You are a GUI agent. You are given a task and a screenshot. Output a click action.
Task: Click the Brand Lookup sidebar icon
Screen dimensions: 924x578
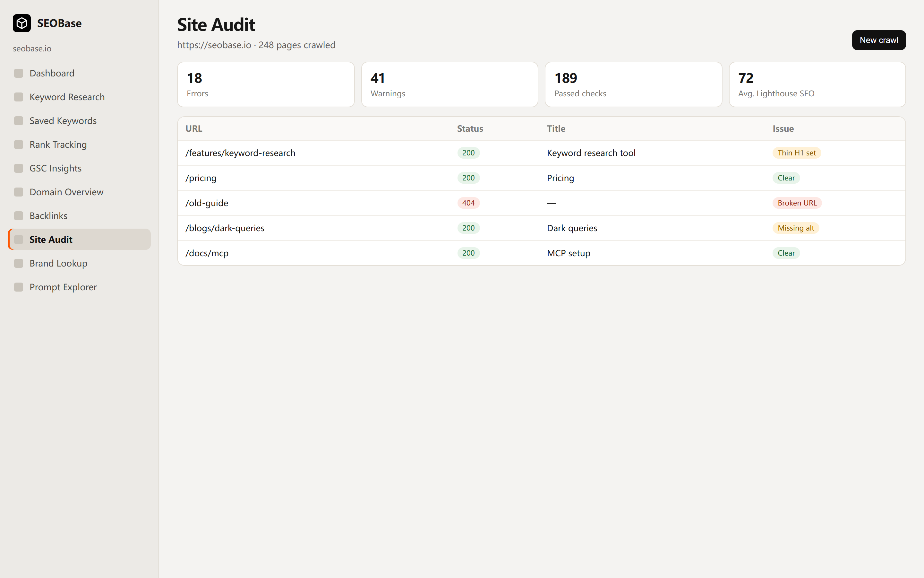pos(19,263)
